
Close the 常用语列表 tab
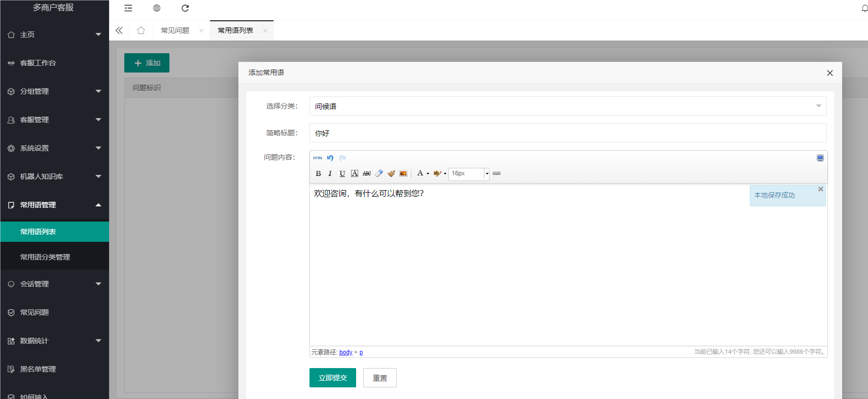pos(265,31)
